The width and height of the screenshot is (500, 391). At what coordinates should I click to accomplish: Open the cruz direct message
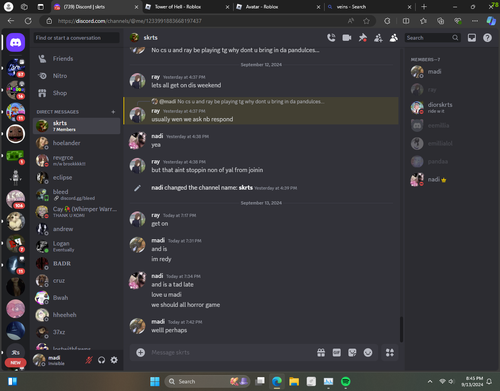click(77, 281)
